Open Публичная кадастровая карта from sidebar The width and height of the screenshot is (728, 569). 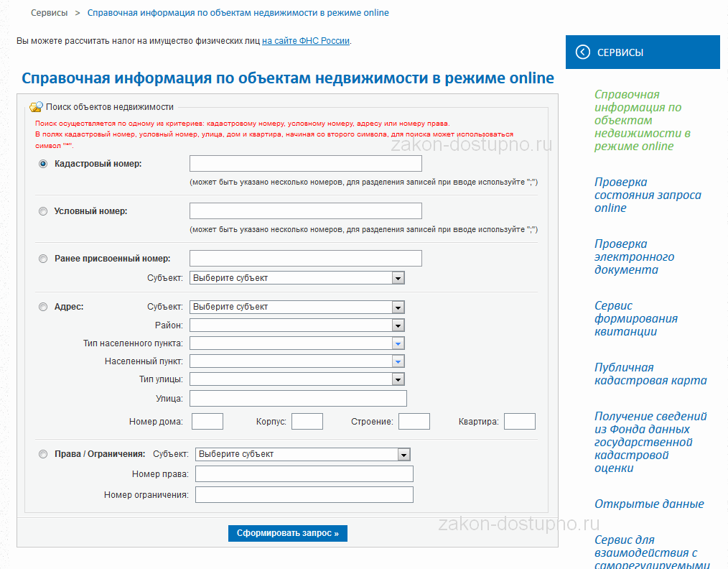650,374
